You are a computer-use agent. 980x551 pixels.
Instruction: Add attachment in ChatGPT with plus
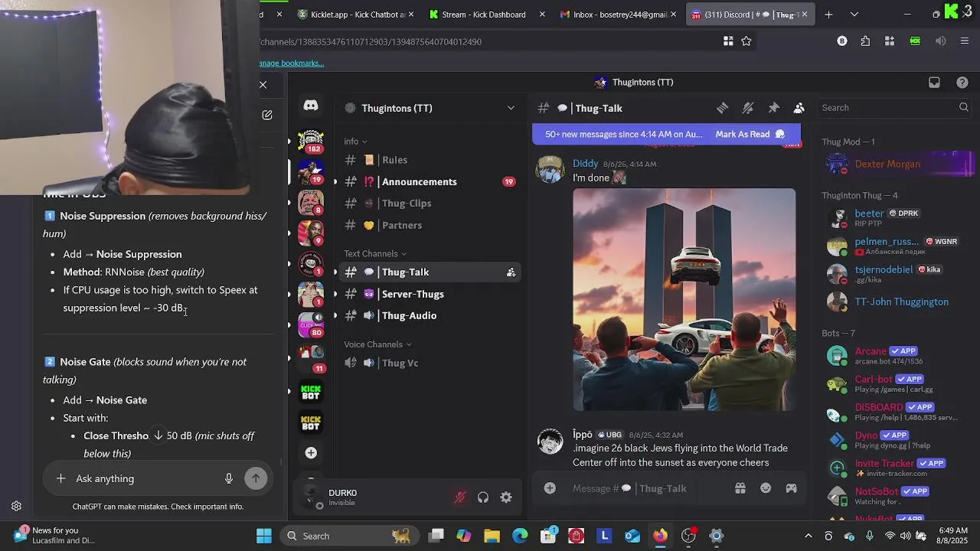(60, 478)
